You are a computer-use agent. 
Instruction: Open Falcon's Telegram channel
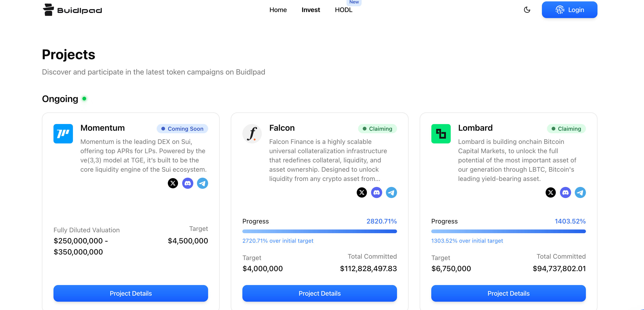391,192
